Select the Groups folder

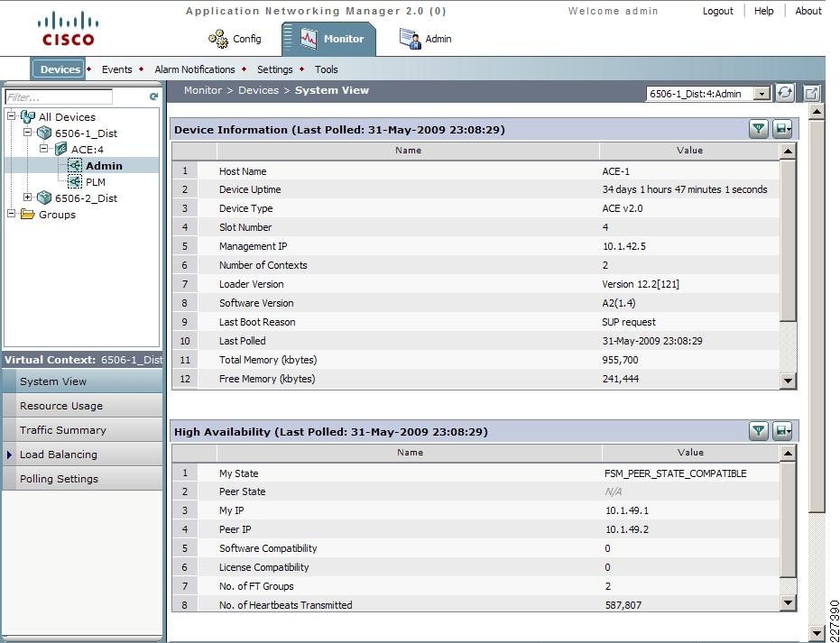coord(57,215)
